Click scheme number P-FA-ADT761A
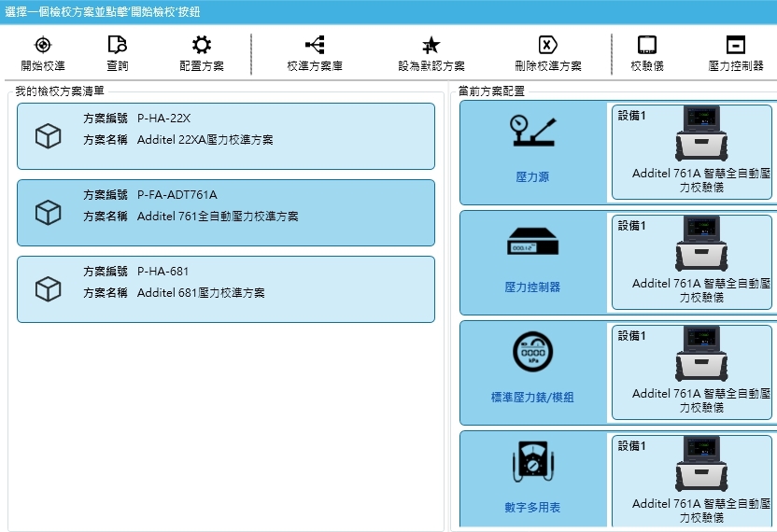Image resolution: width=777 pixels, height=532 pixels. 177,195
